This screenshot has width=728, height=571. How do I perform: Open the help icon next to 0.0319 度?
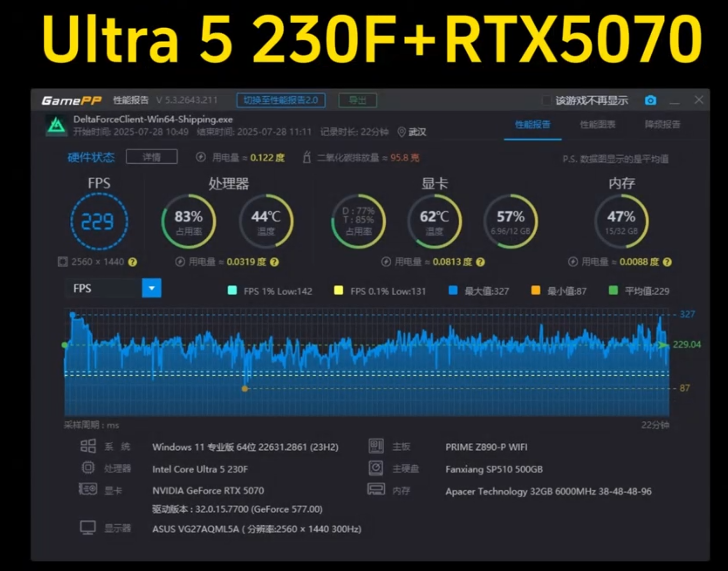tap(274, 262)
